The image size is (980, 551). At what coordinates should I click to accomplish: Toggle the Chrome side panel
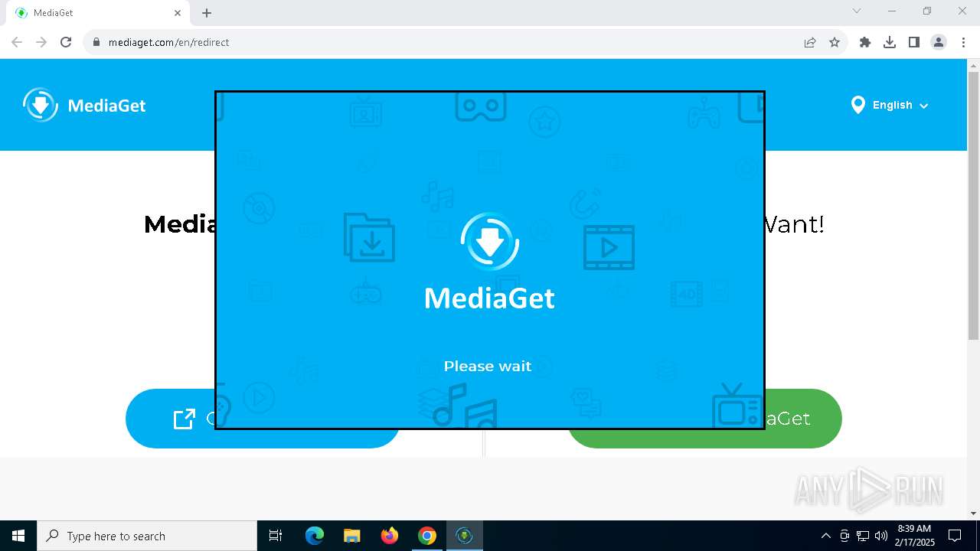914,42
